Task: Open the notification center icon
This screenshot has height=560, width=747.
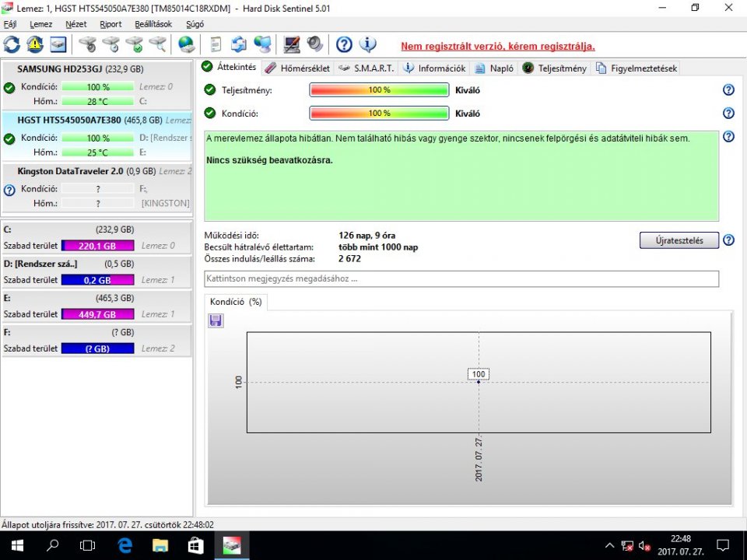Action: 723,546
